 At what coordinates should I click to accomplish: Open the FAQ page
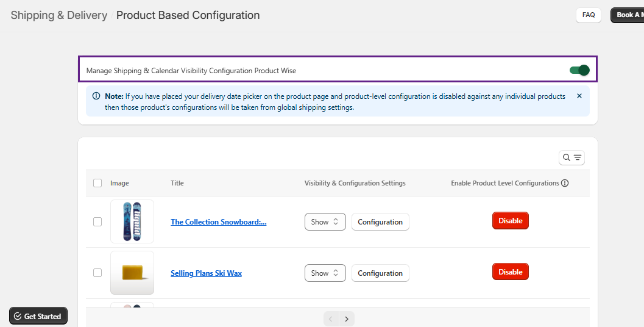588,15
